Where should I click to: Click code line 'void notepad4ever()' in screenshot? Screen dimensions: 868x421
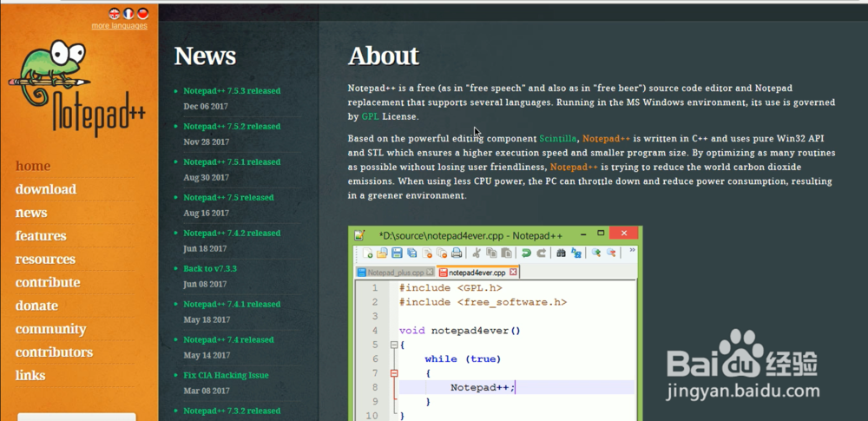(x=460, y=330)
